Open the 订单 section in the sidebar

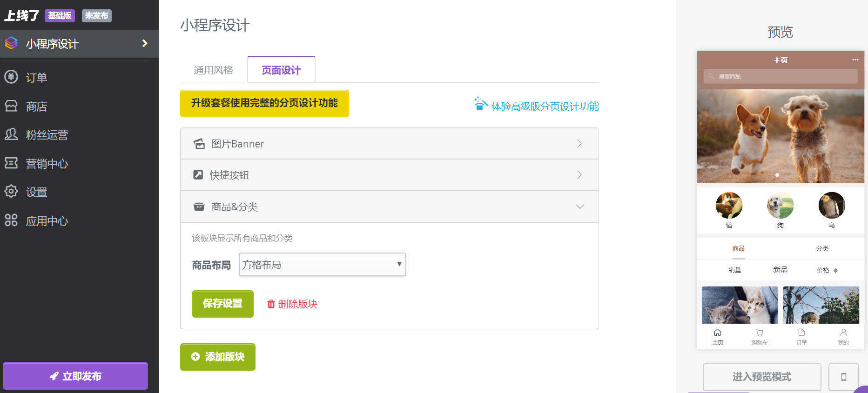[x=36, y=77]
